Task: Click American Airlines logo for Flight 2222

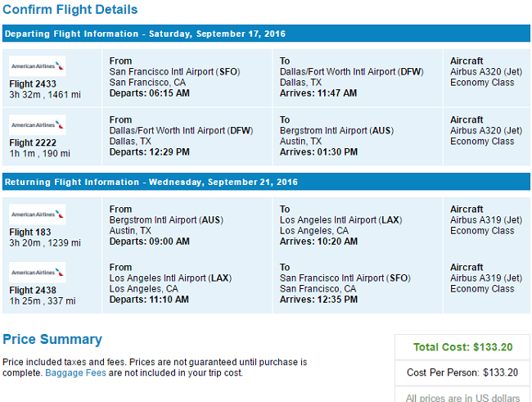Action: point(38,125)
